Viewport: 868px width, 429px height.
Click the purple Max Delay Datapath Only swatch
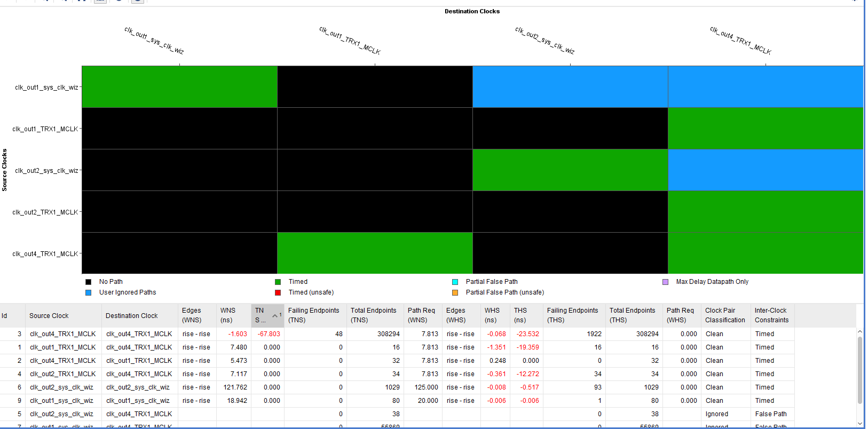[x=665, y=282]
